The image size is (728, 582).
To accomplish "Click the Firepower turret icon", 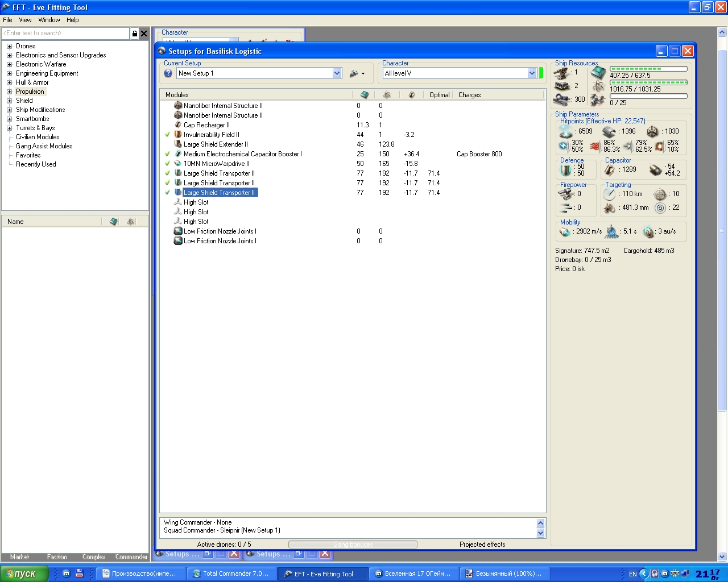I will click(x=566, y=194).
